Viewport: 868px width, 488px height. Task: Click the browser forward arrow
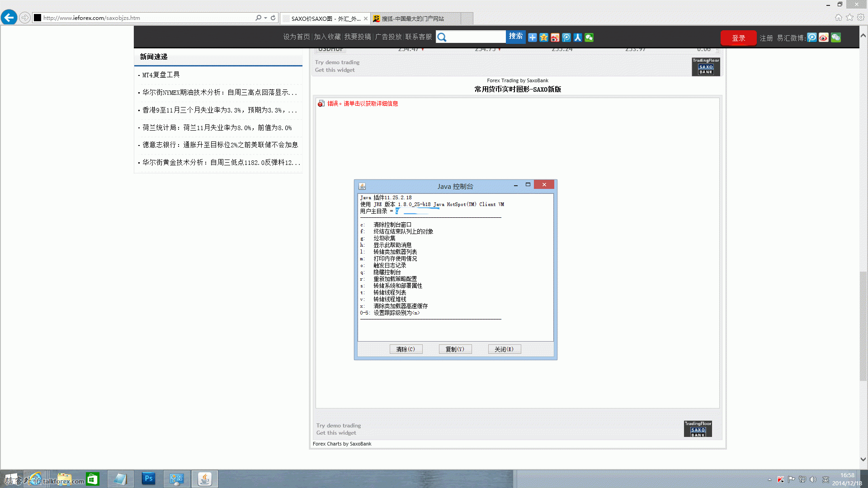[25, 18]
